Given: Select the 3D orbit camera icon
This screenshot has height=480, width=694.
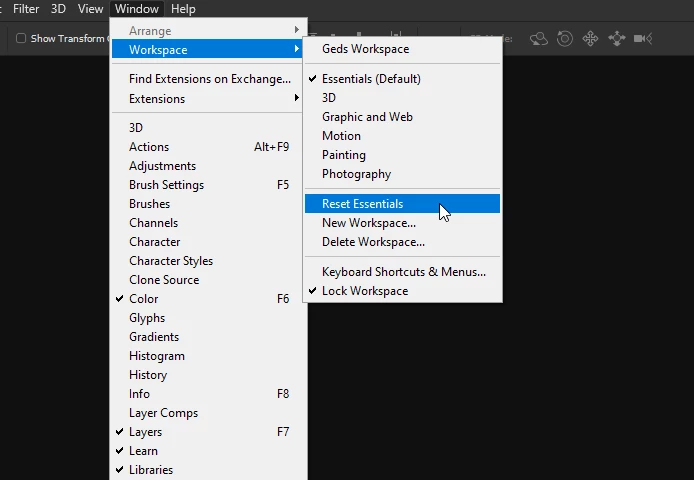Looking at the screenshot, I should click(539, 39).
